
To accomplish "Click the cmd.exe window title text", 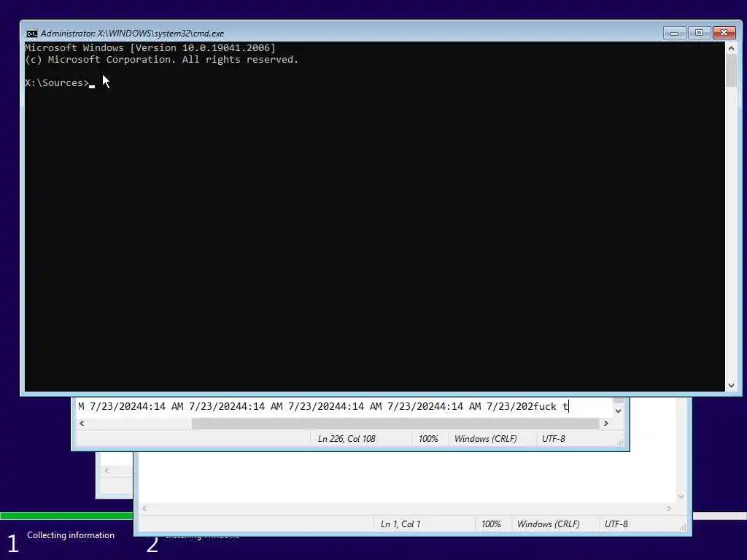I will point(132,34).
